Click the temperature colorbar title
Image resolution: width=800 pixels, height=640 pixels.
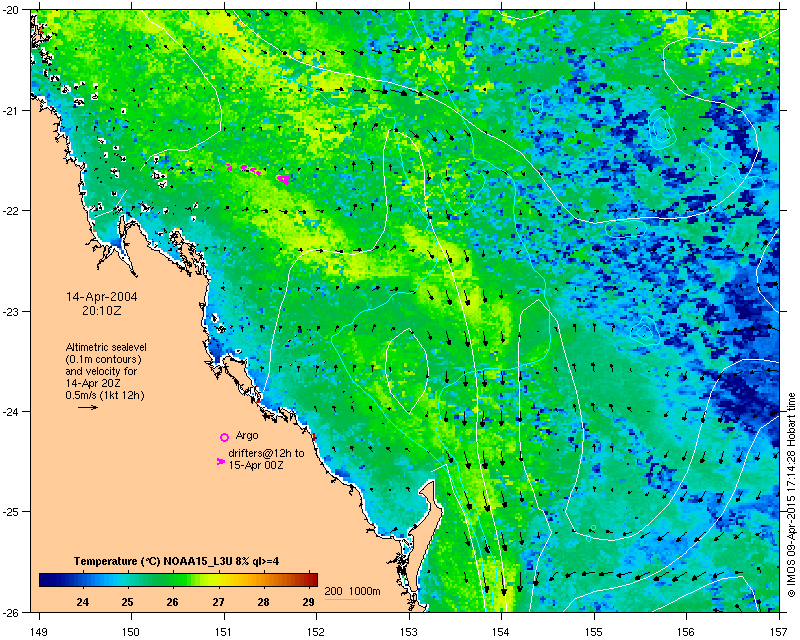pyautogui.click(x=176, y=561)
